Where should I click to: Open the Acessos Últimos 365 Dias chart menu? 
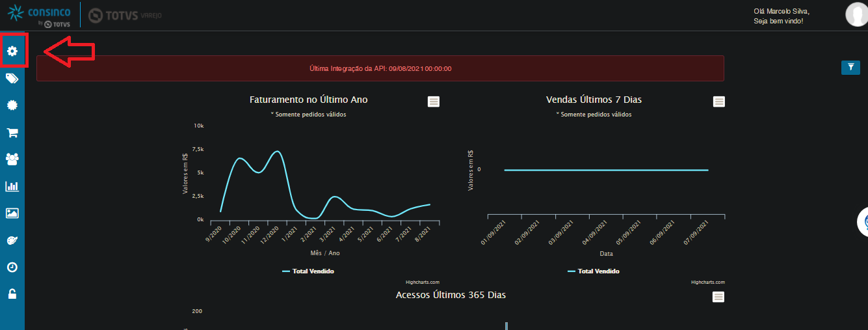click(718, 297)
